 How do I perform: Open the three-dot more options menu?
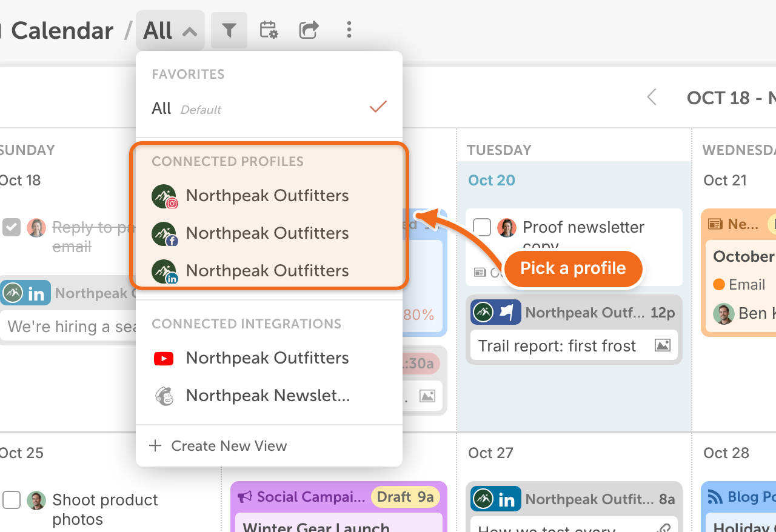[349, 30]
